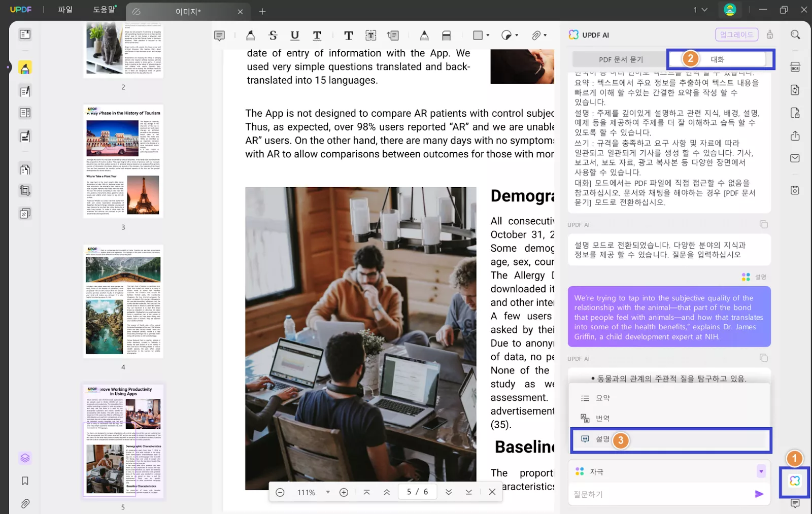
Task: Open the reader mode icon in left sidebar
Action: coord(25,35)
